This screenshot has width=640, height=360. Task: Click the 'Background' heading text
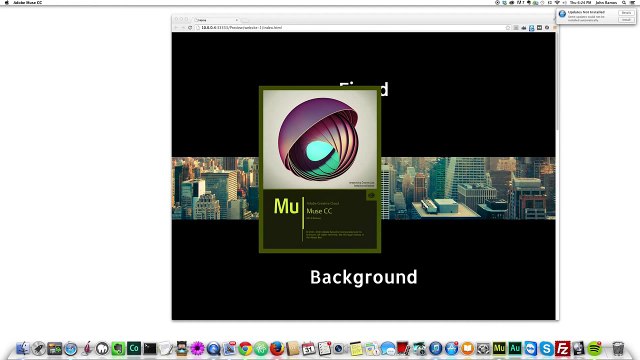click(364, 277)
